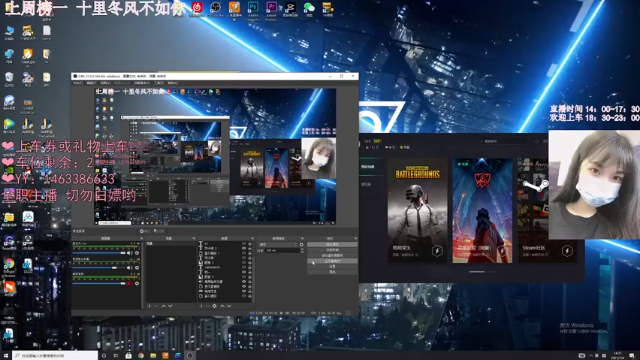Click the accelerator window search field
Viewport: 640px width, 360px height.
point(503,141)
